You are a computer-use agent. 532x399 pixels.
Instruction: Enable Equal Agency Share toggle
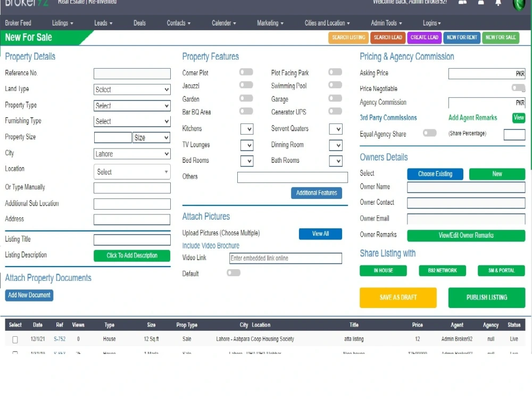(x=429, y=133)
